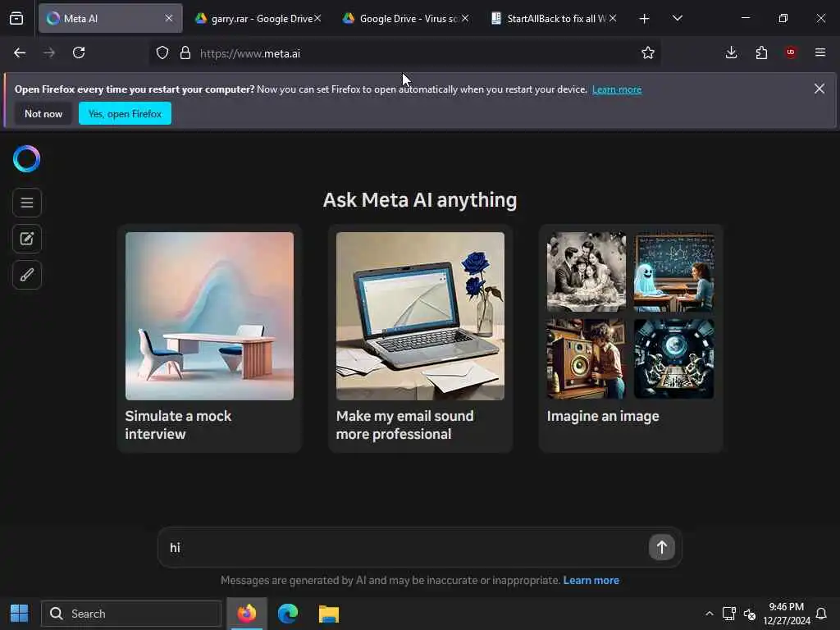Open Firefox from the taskbar
This screenshot has height=630, width=840.
click(x=246, y=614)
